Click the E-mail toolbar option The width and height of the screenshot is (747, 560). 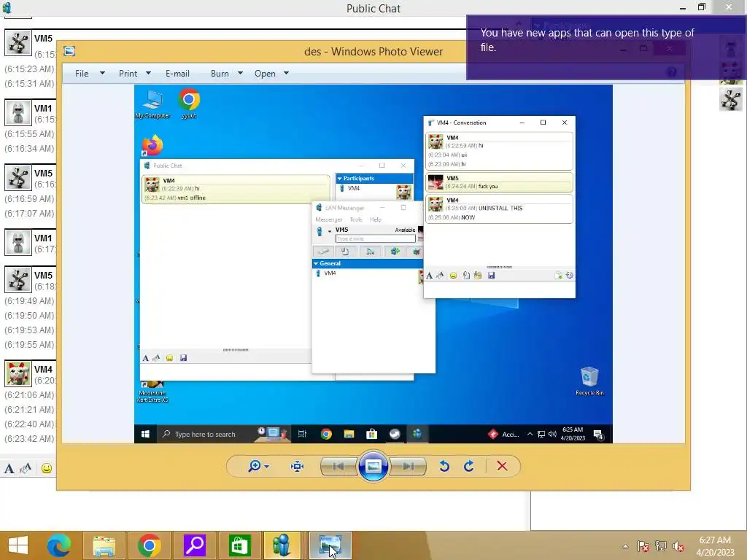[x=177, y=74]
